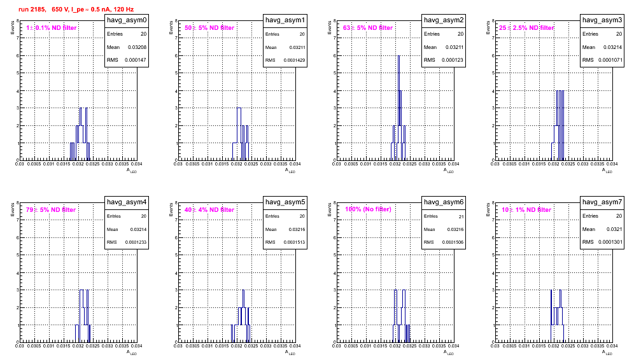Click Mean 0.03215 in havg_asym5 stats
Screen dimensions: 634x364
point(285,229)
